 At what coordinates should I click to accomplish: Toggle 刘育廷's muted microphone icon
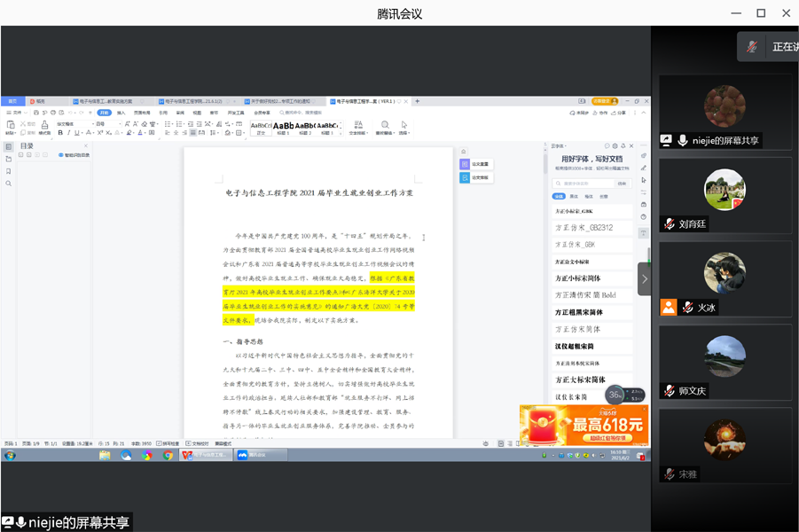pos(669,224)
